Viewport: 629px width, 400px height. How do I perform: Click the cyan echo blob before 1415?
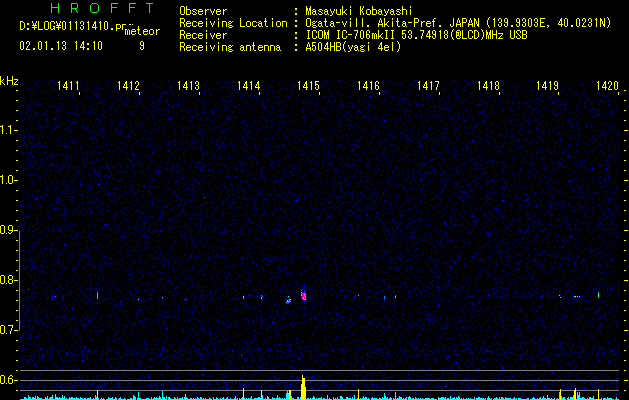pyautogui.click(x=288, y=300)
